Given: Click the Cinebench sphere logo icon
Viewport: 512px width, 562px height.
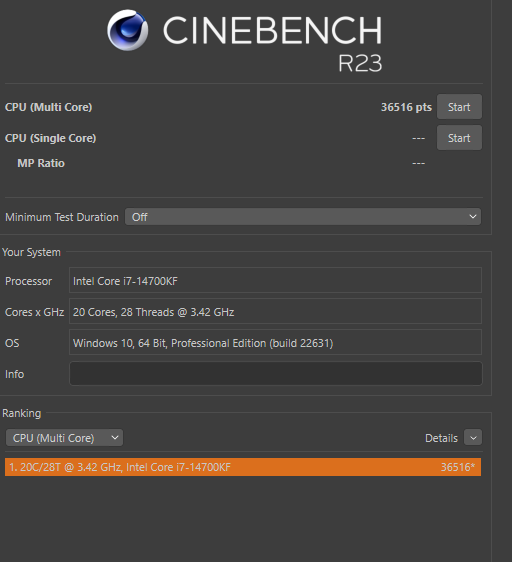Looking at the screenshot, I should 128,30.
